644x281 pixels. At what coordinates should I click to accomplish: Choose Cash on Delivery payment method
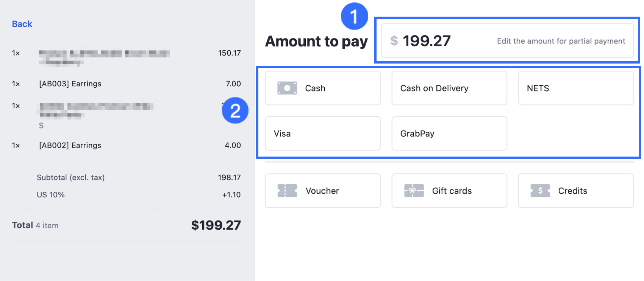tap(449, 88)
